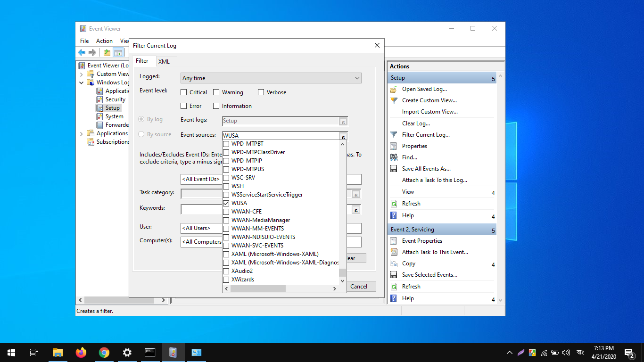Image resolution: width=644 pixels, height=362 pixels.
Task: Check the WSH event source checkbox
Action: (226, 186)
